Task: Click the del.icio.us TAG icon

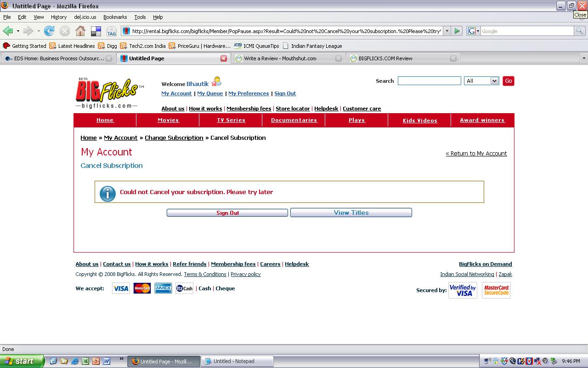Action: 112,31
